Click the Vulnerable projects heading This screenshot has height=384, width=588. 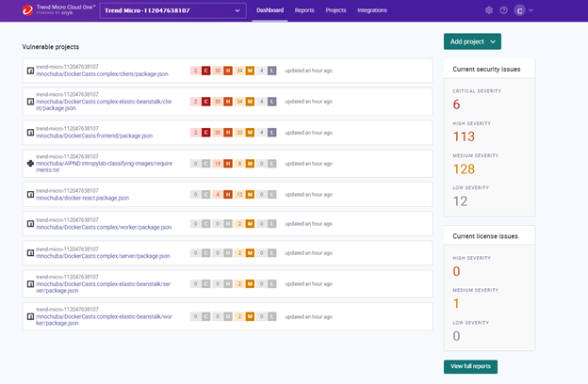(x=51, y=47)
